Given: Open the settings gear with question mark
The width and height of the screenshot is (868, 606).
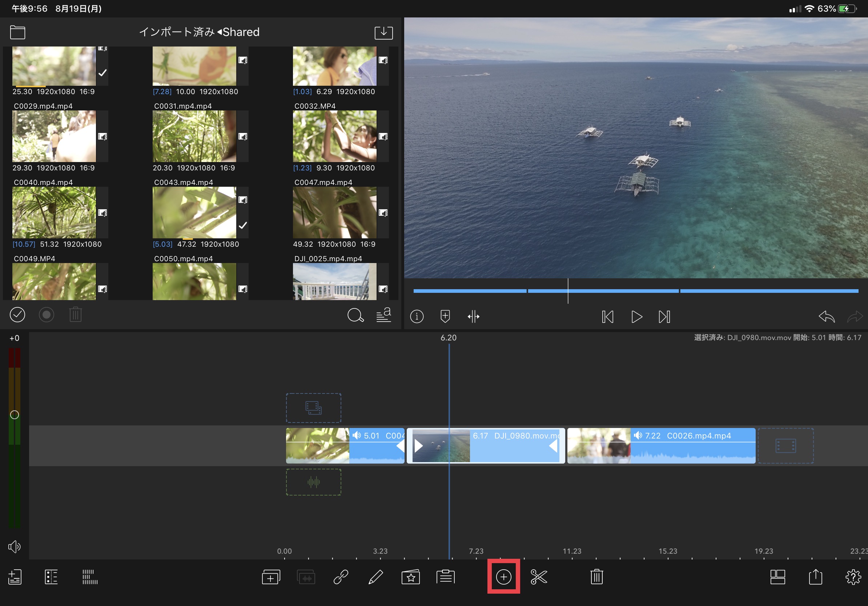Looking at the screenshot, I should pyautogui.click(x=853, y=577).
